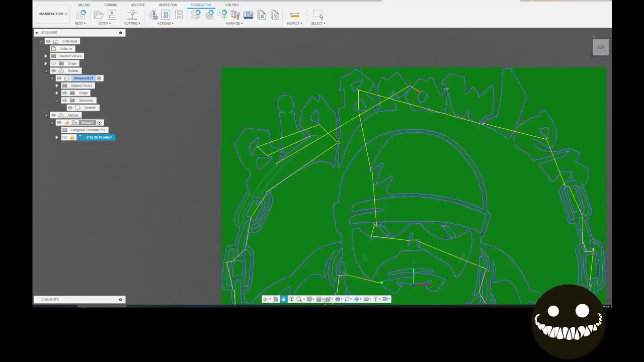This screenshot has height=362, width=644.
Task: Click the G1 G2 Post Process icon
Action: [166, 15]
